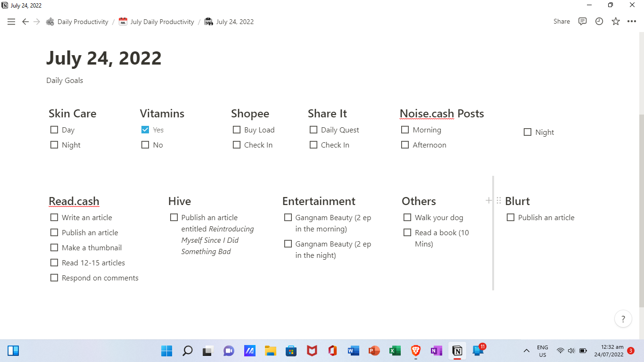644x362 pixels.
Task: Click the page vertical scrollbar
Action: pyautogui.click(x=641, y=210)
